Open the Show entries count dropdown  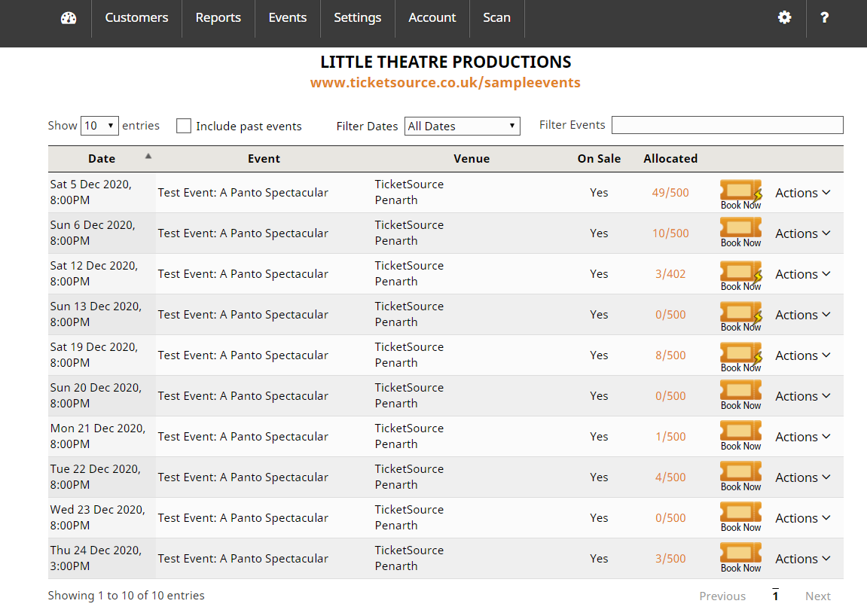pos(100,126)
